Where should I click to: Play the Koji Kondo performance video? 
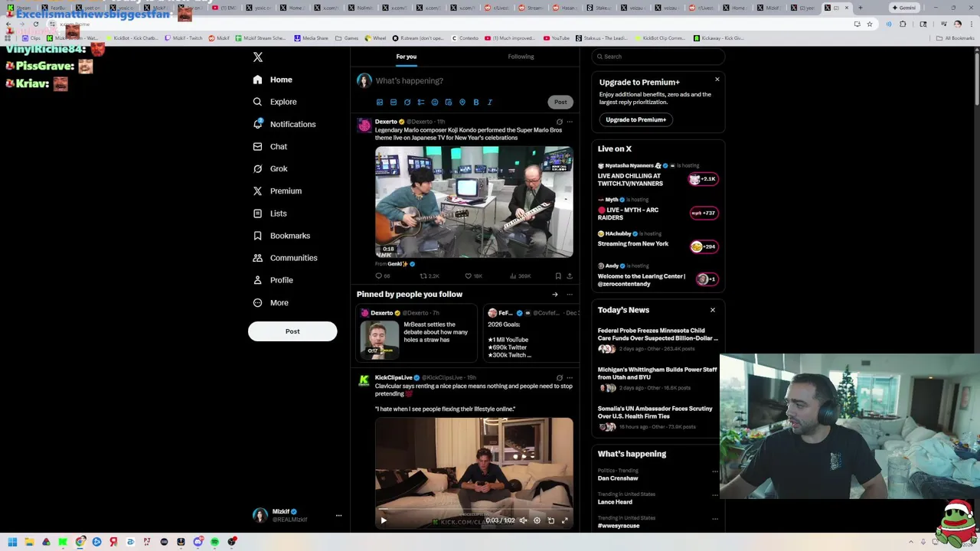474,201
